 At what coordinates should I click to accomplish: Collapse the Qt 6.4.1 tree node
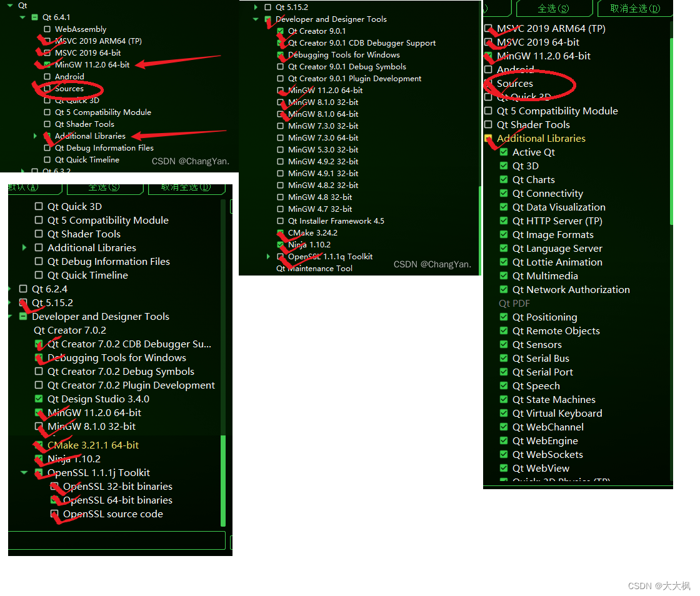[22, 17]
